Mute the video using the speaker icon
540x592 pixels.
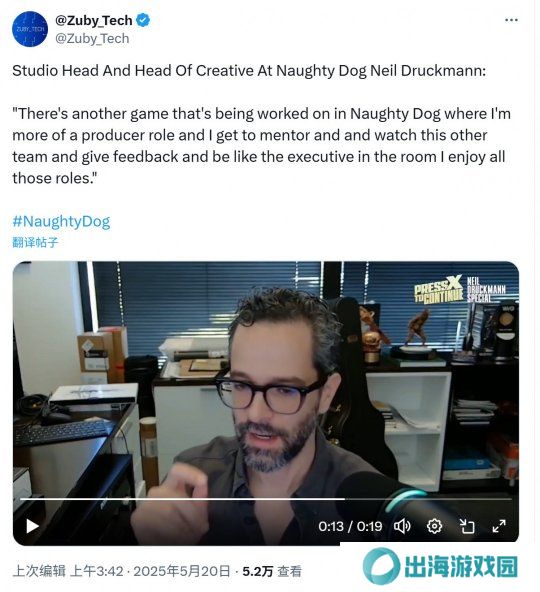[402, 526]
